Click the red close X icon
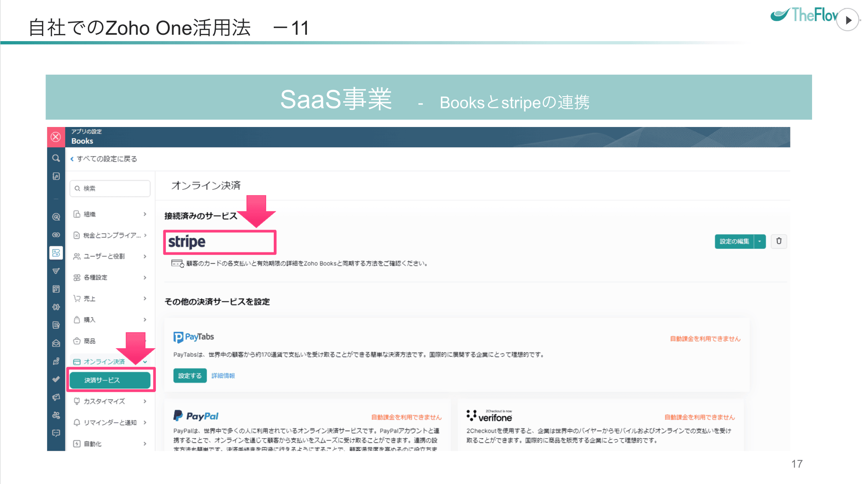This screenshot has height=484, width=868. [x=56, y=137]
